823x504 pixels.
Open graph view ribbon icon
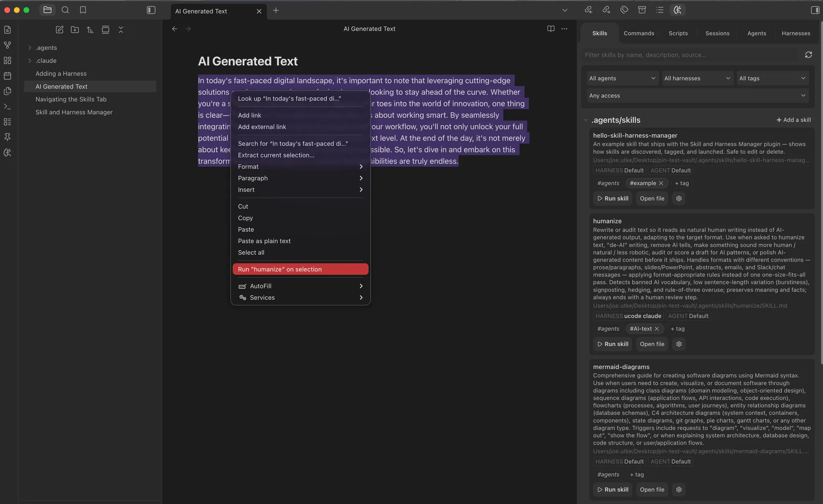tap(7, 45)
